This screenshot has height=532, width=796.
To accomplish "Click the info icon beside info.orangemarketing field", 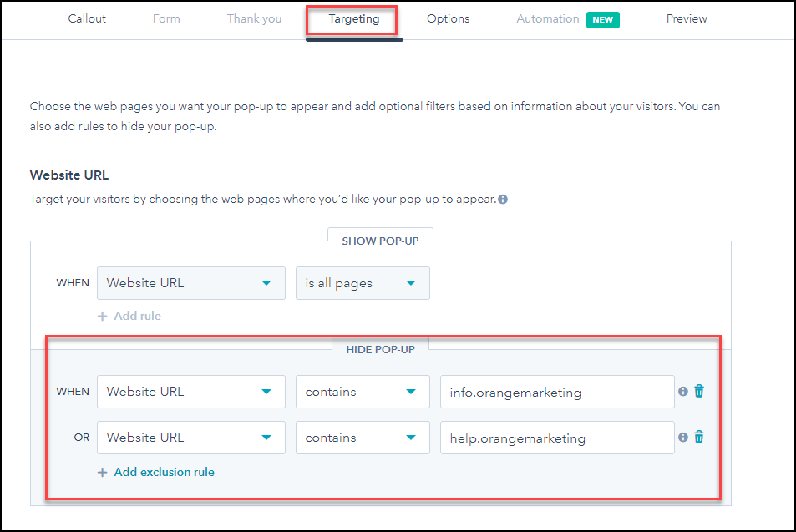I will coord(684,391).
